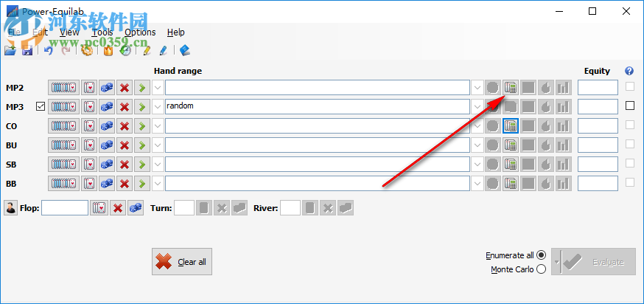Click the green arrow in the MP3 row

142,107
